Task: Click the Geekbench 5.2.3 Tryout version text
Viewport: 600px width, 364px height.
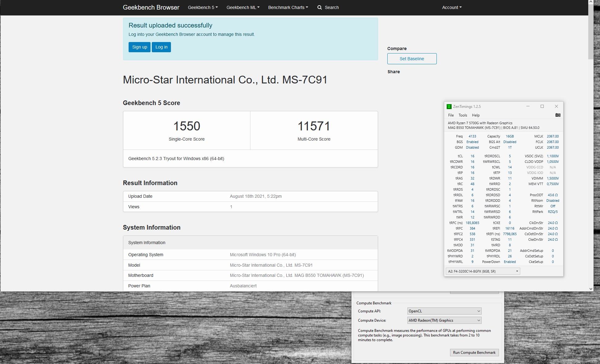Action: (x=176, y=159)
